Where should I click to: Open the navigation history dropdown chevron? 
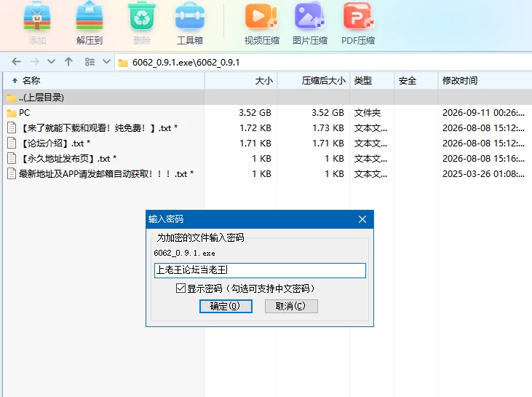click(51, 62)
